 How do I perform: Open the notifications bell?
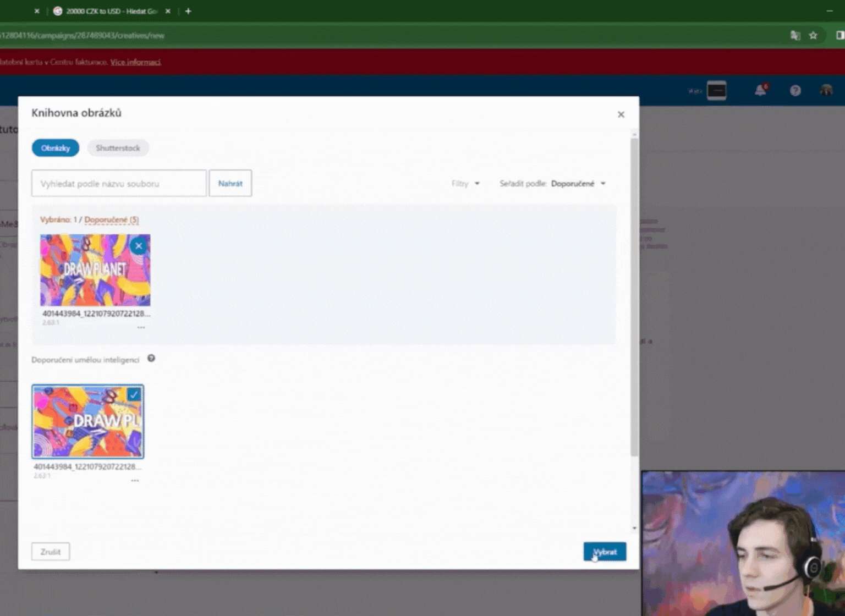760,90
